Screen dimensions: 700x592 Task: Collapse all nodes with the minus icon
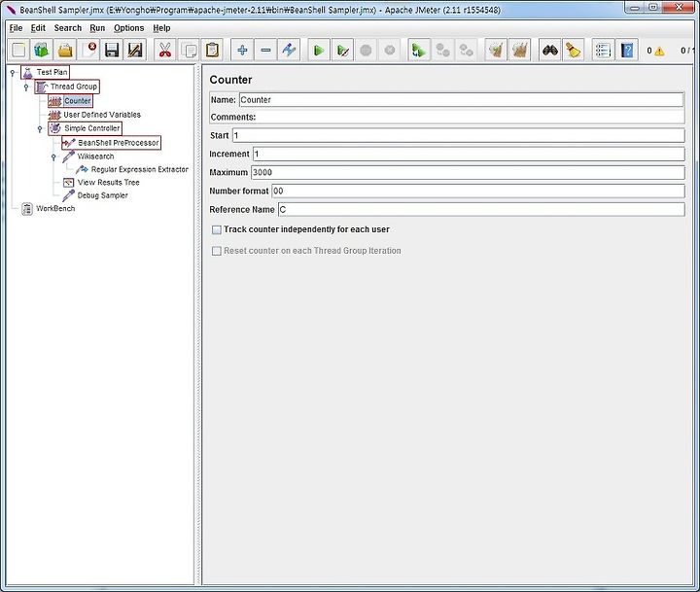[x=265, y=50]
